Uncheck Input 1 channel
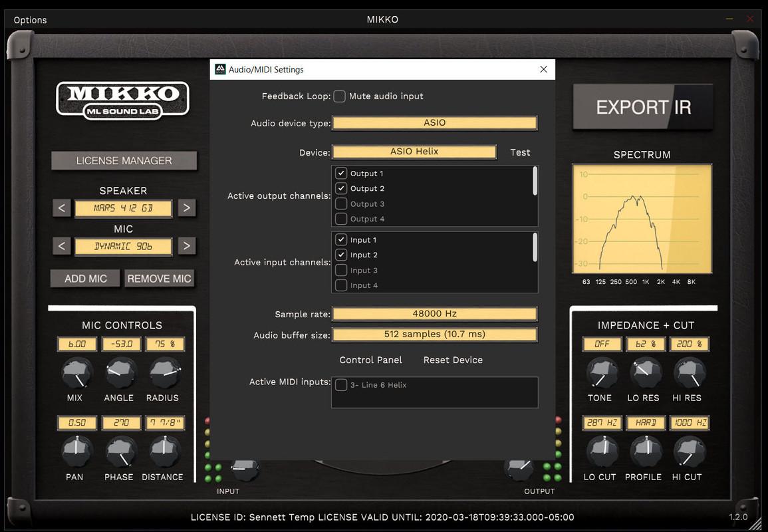Viewport: 768px width, 532px height. 341,239
